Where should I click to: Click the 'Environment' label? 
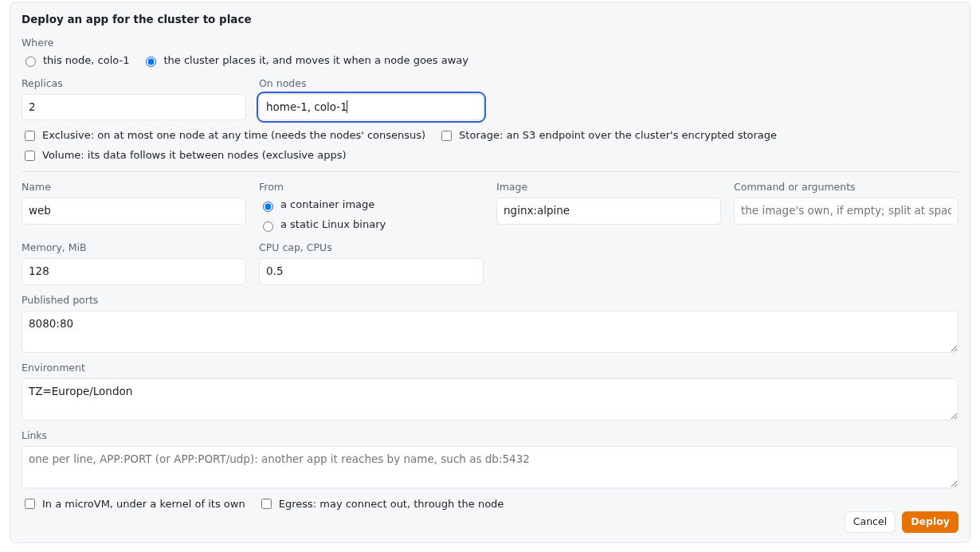53,368
